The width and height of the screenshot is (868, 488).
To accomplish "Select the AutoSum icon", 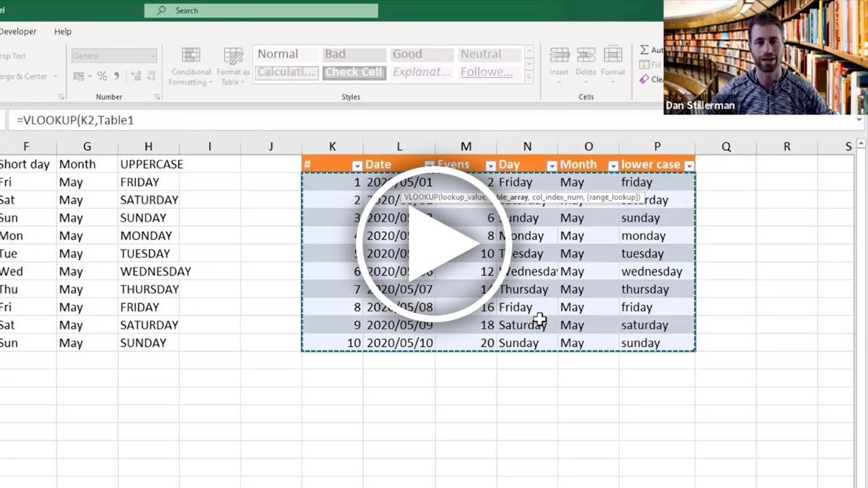I will [644, 49].
